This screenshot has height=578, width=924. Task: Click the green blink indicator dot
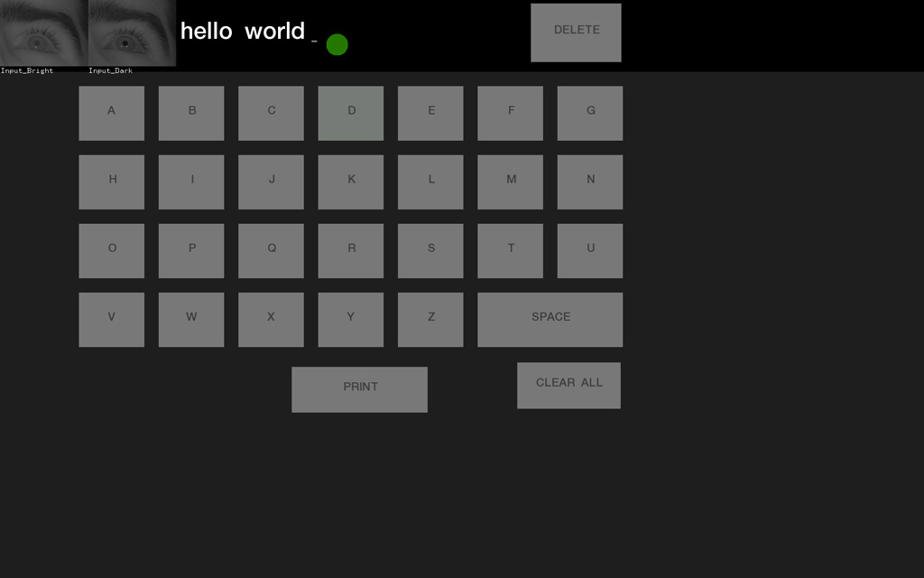(337, 43)
